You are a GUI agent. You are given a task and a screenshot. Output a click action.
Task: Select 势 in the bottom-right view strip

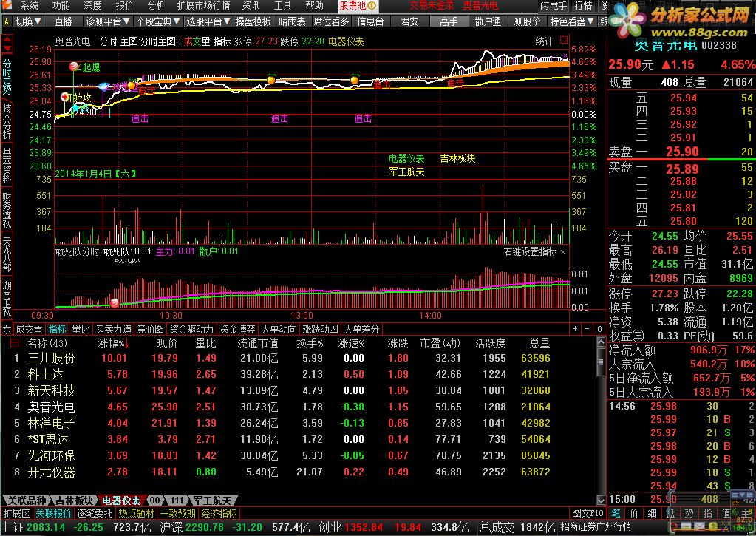click(689, 513)
